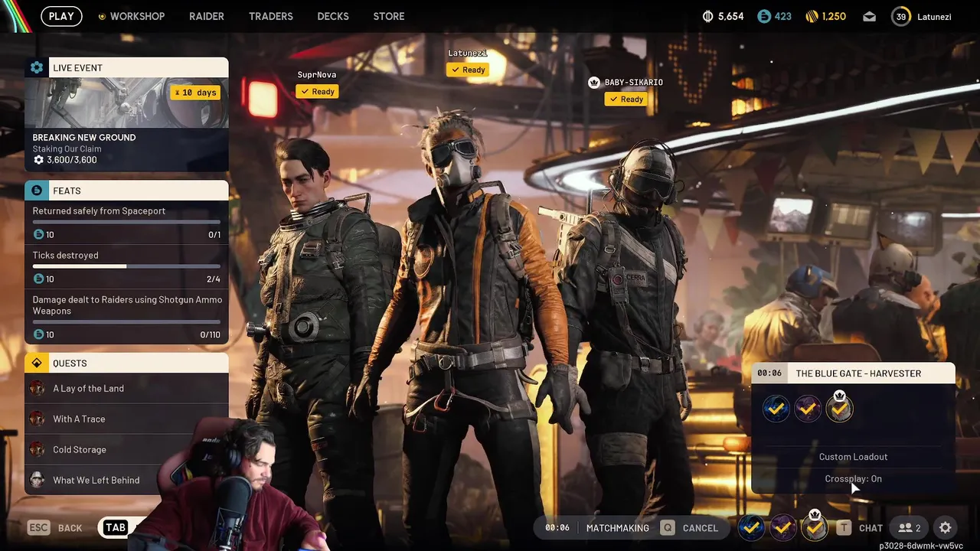
Task: Select the Returned safely from Spaceport feat
Action: coord(126,223)
